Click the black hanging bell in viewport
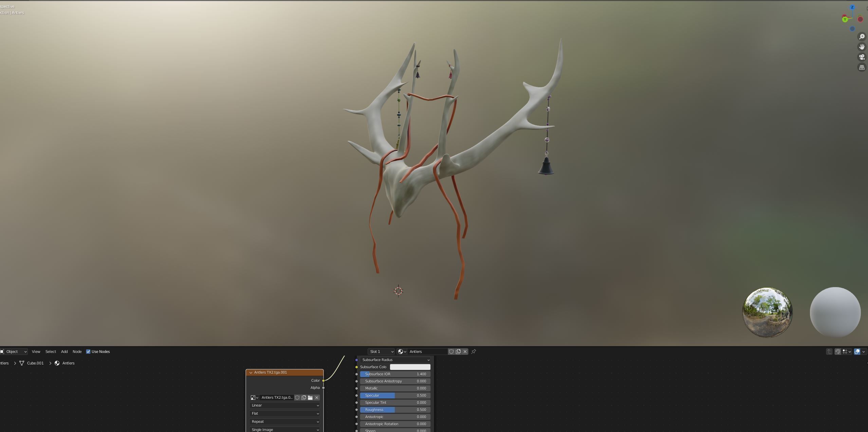 [546, 167]
